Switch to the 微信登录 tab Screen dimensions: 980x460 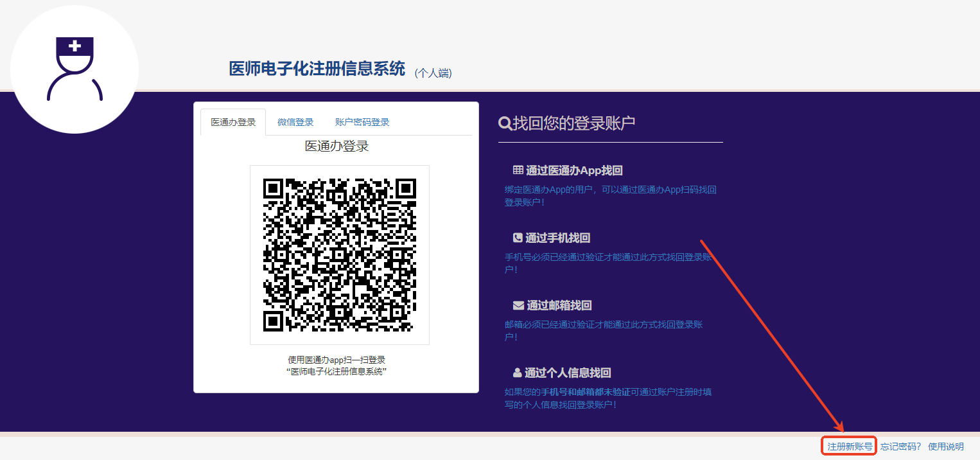(x=295, y=122)
